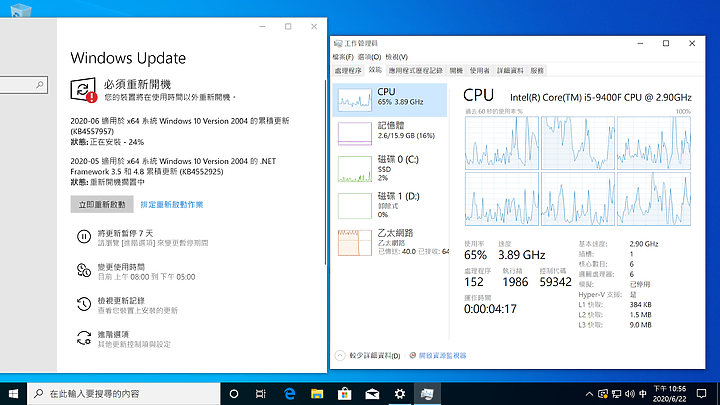Screen dimensions: 720x405
Task: Select the CPU 65% performance entry
Action: [389, 100]
